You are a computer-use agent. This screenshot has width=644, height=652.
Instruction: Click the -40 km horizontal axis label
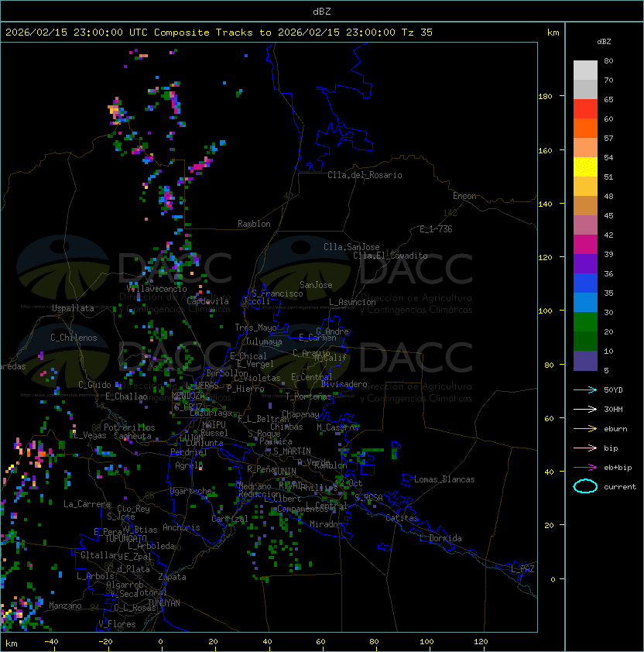(51, 642)
